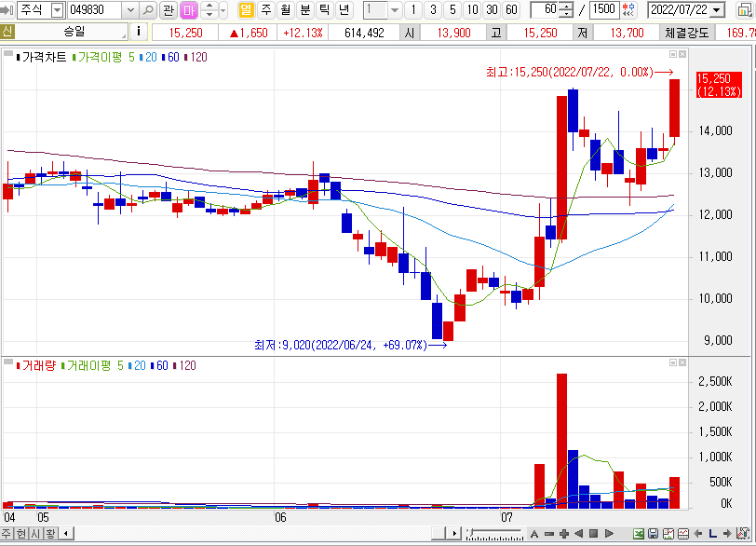The width and height of the screenshot is (756, 546).
Task: Save chart with the floppy disk icon
Action: (654, 534)
